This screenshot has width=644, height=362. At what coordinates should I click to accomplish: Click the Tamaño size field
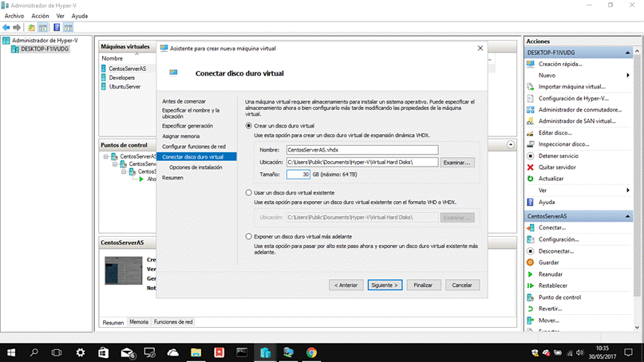coord(298,175)
